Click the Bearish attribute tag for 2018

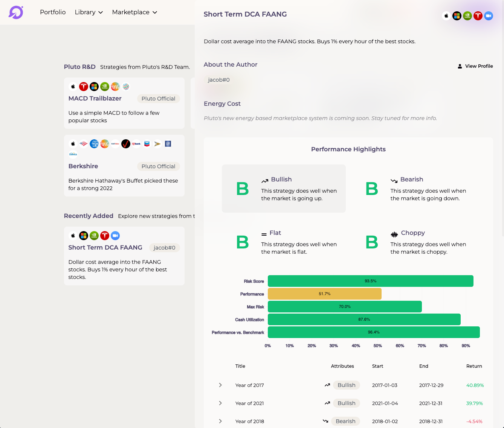coord(345,421)
